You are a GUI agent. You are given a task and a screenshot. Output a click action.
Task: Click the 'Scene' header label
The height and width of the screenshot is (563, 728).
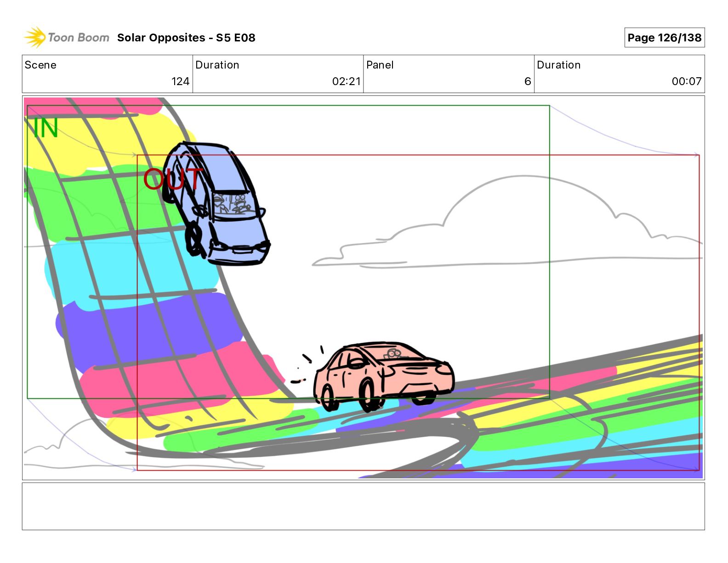[40, 65]
